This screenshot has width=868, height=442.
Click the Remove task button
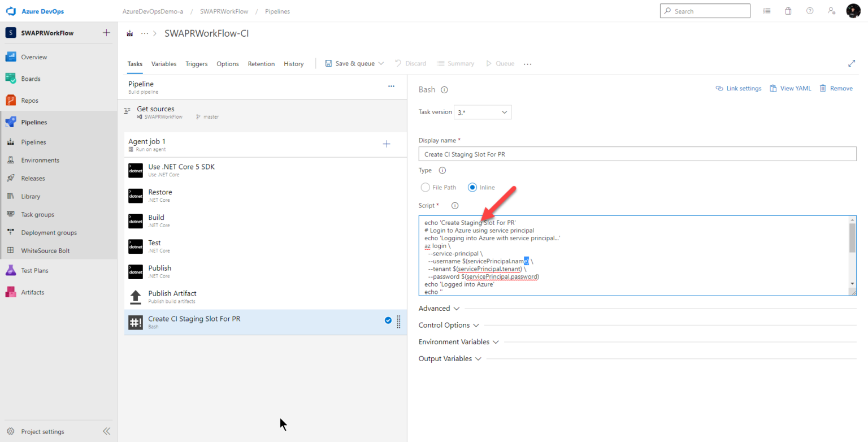pos(836,88)
